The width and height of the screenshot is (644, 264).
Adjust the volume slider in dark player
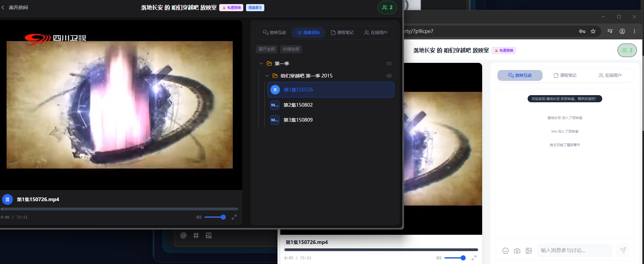point(215,217)
